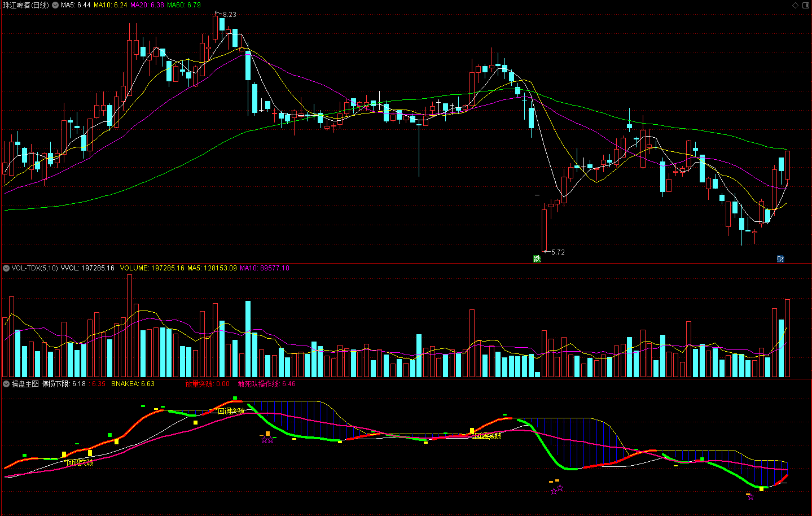This screenshot has width=812, height=516.
Task: Expand the VOL-TDX indicator dropdown arrow
Action: [x=6, y=268]
